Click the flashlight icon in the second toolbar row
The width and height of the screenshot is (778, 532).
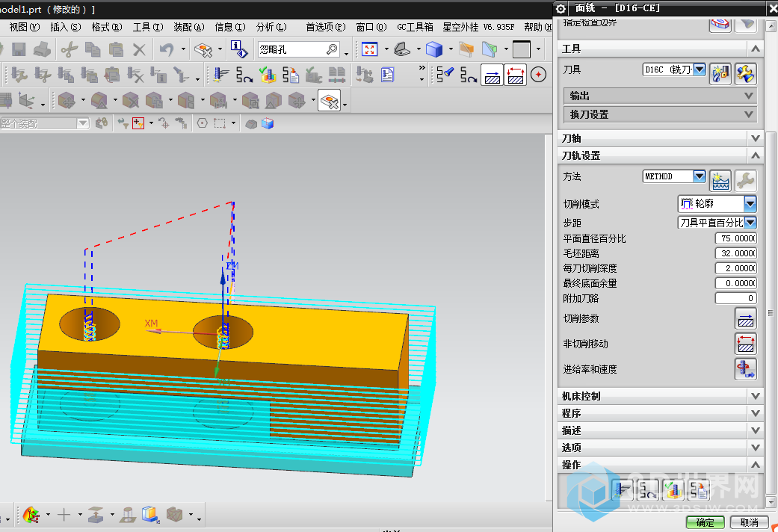click(445, 75)
